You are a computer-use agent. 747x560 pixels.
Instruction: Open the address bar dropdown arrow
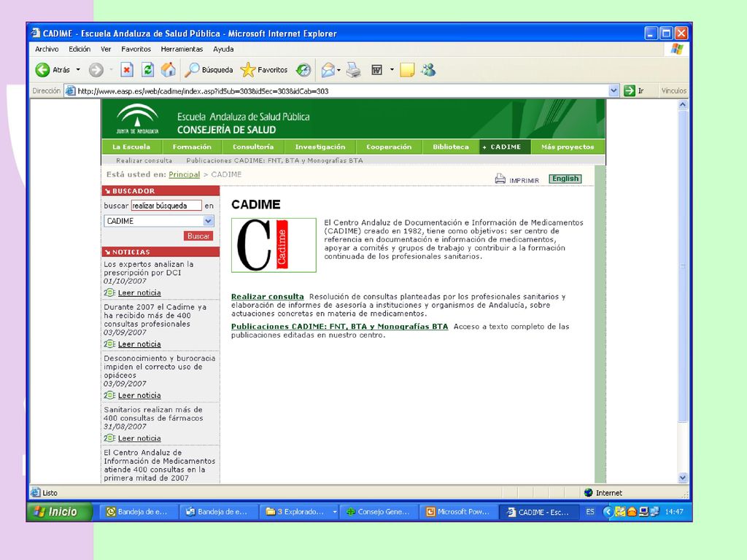point(614,90)
